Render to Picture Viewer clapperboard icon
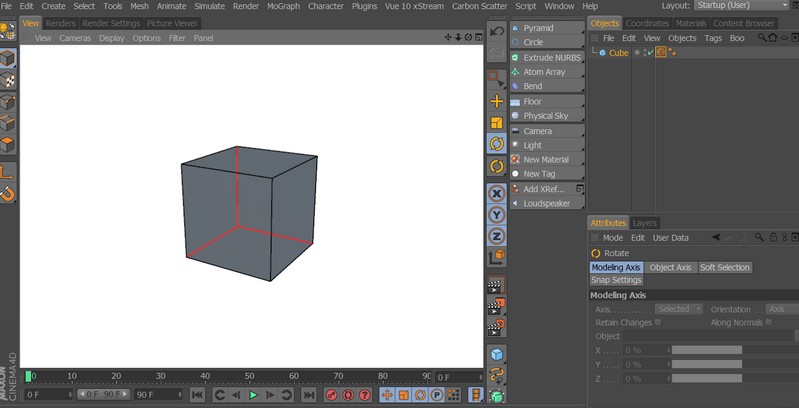 (496, 307)
